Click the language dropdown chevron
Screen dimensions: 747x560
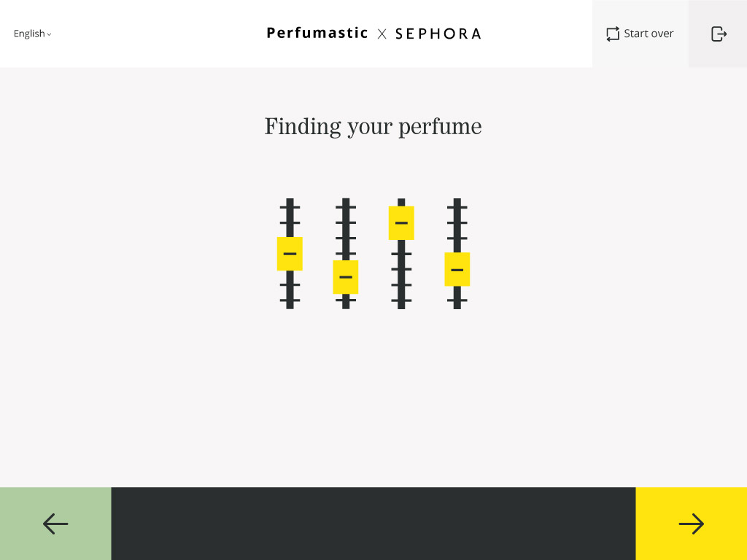[x=49, y=34]
